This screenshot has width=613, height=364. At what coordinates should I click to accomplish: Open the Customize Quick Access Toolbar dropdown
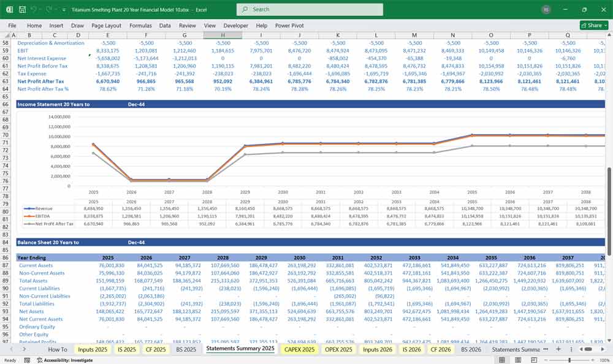click(x=64, y=9)
